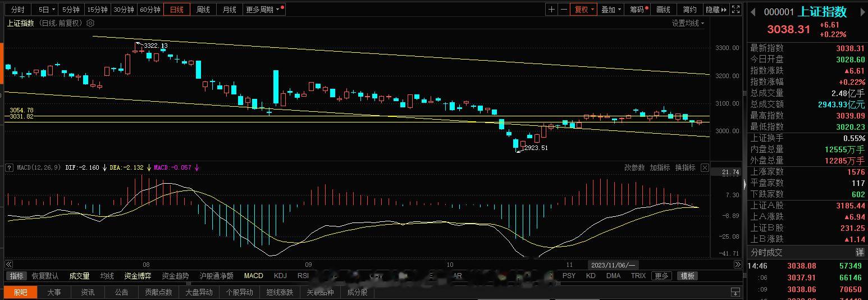The width and height of the screenshot is (868, 300).
Task: Open 模板 template button
Action: pyautogui.click(x=688, y=276)
